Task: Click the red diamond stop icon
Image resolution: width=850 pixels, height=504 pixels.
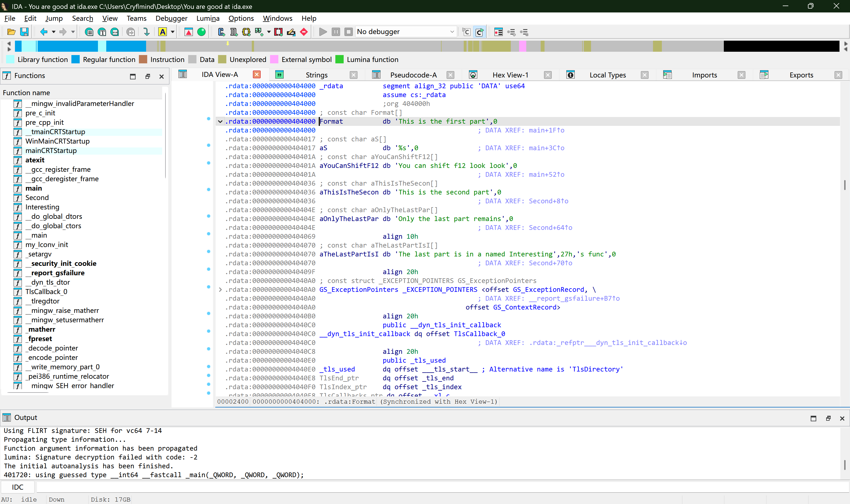Action: pos(304,32)
